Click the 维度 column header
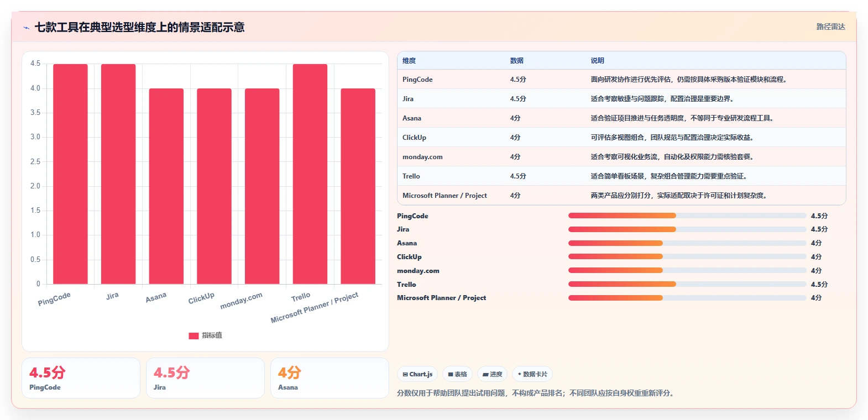Viewport: 868px width, 420px height. 409,61
